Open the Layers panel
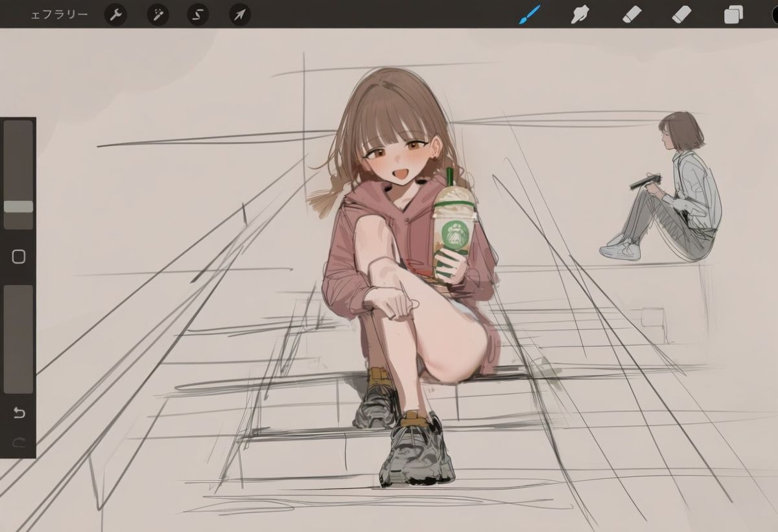 (734, 14)
